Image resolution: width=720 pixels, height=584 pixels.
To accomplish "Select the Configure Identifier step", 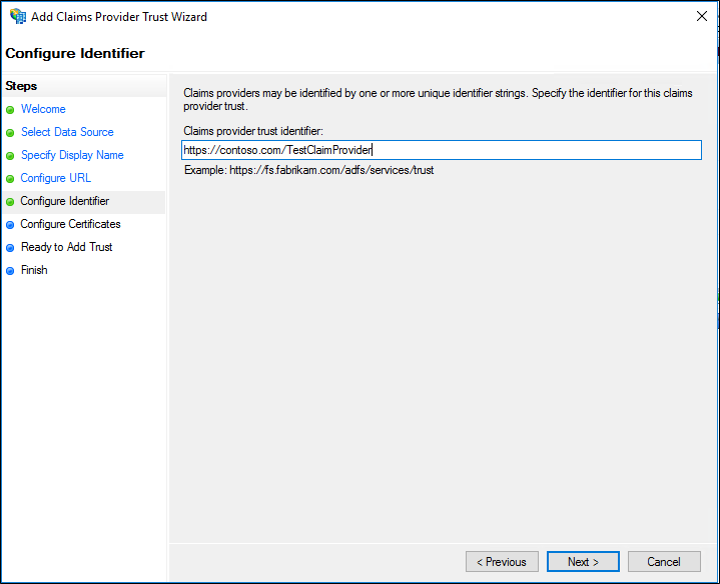I will point(65,201).
